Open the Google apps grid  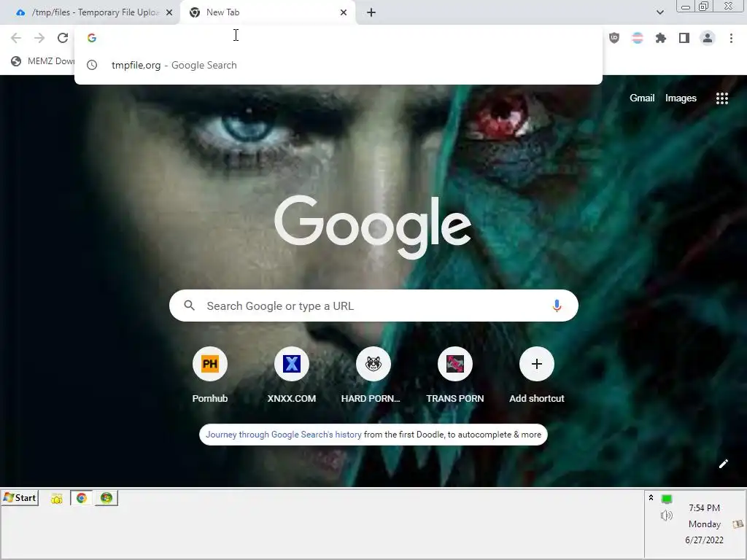click(722, 98)
